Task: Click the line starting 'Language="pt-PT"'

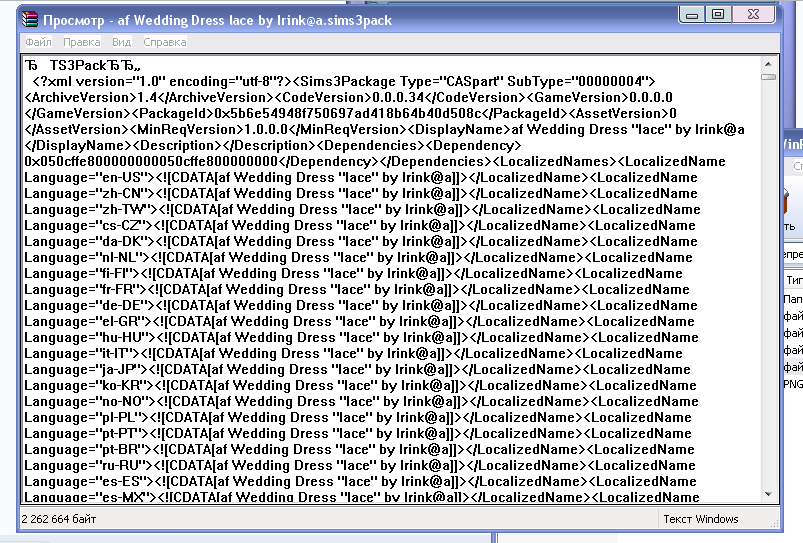Action: pos(357,433)
